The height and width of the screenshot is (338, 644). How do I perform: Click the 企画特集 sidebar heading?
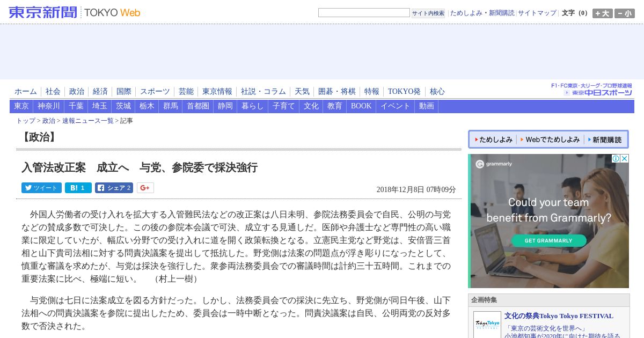484,300
